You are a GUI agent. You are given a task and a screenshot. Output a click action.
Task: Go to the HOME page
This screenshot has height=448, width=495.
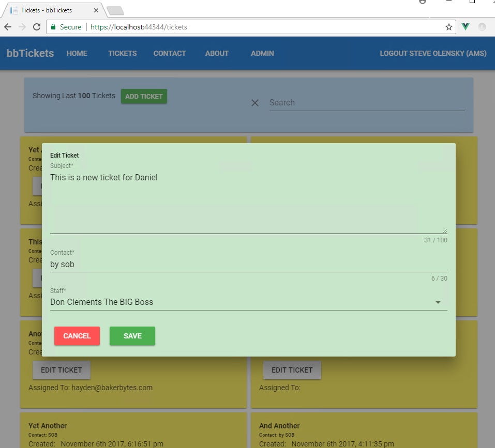(77, 53)
